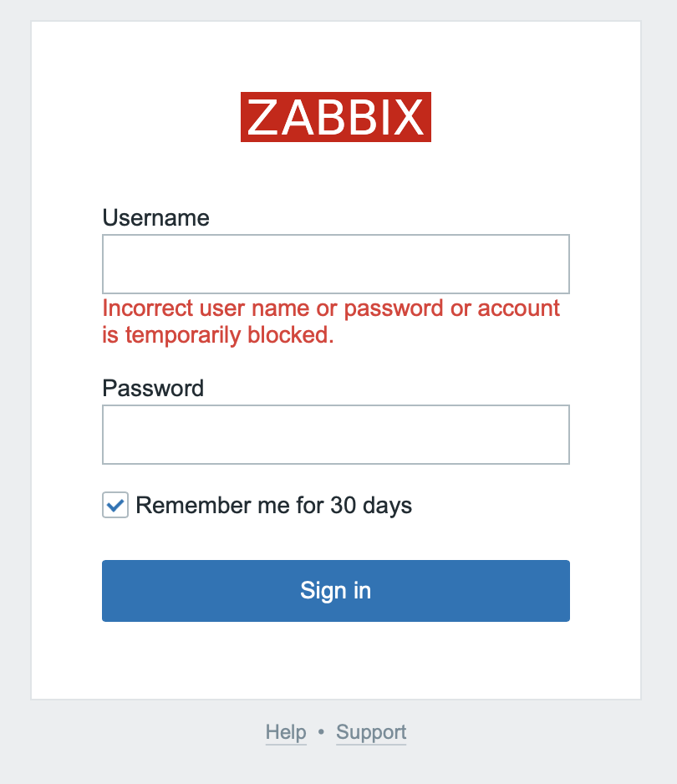
Task: Focus the Password text field
Action: [x=336, y=435]
